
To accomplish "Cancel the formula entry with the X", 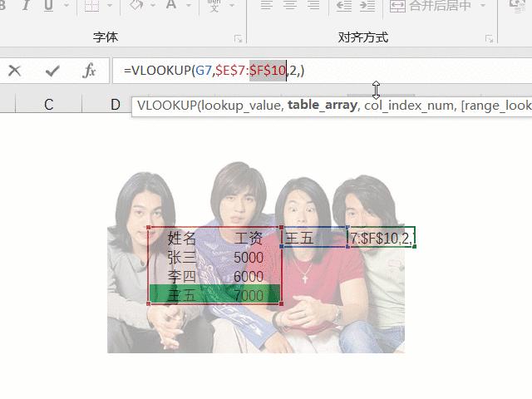I will [15, 71].
